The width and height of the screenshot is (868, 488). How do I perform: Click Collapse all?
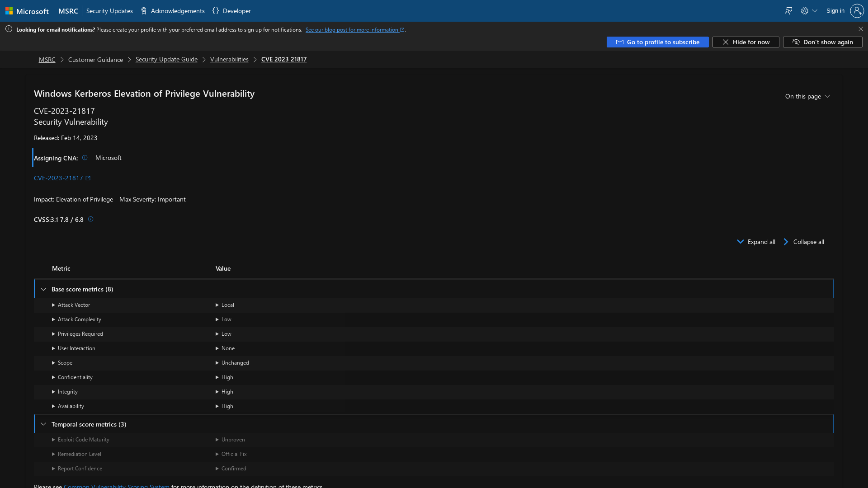click(x=803, y=242)
